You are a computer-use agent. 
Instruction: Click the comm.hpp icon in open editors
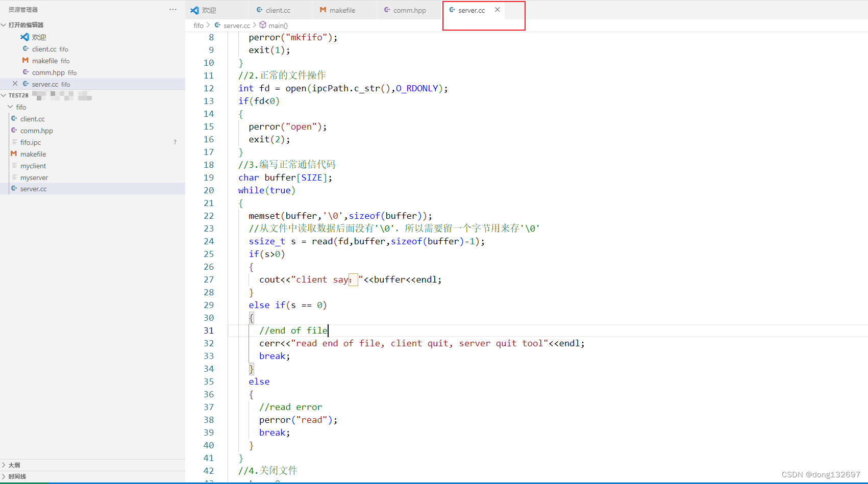[x=26, y=72]
